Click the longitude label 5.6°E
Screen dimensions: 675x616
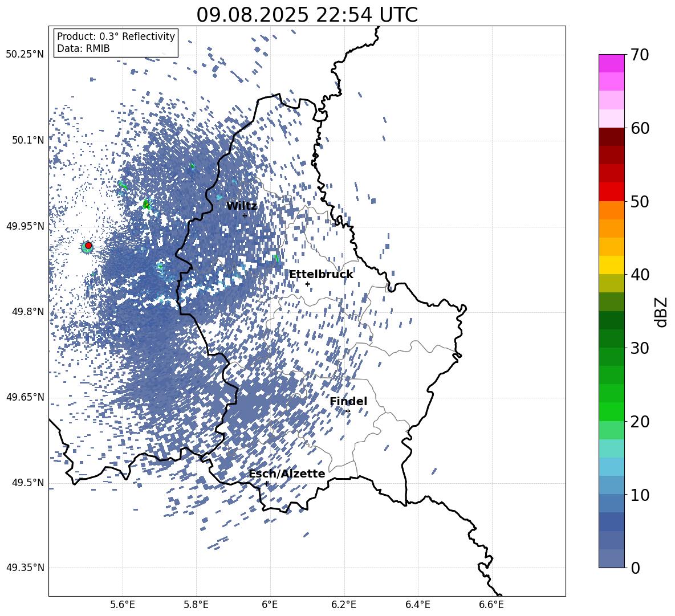point(123,605)
